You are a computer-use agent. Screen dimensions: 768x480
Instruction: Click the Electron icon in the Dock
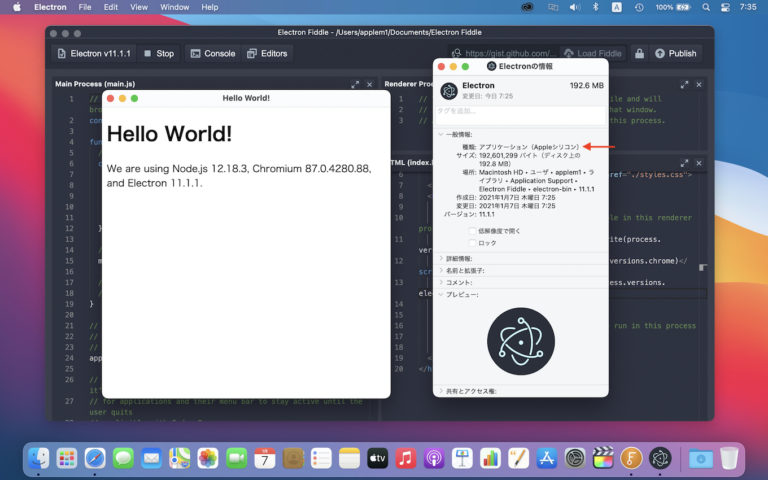pos(660,459)
